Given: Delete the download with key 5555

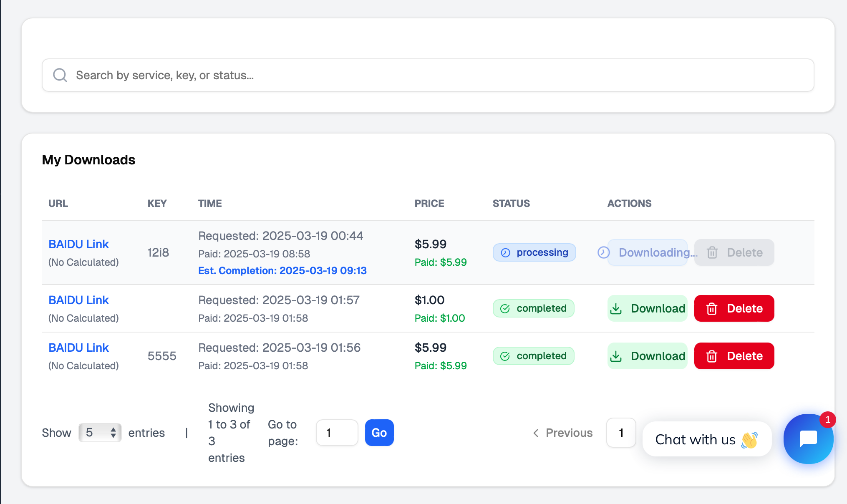Looking at the screenshot, I should [734, 356].
